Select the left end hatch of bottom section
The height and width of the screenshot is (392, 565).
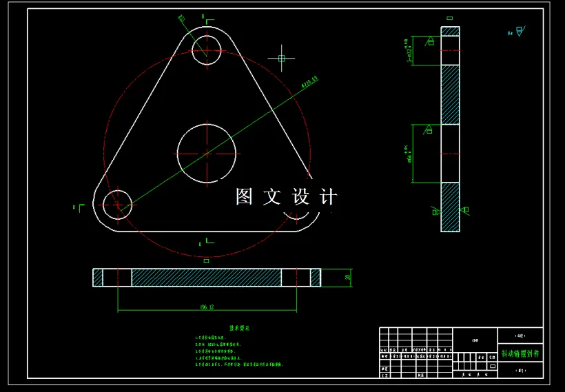pyautogui.click(x=98, y=278)
